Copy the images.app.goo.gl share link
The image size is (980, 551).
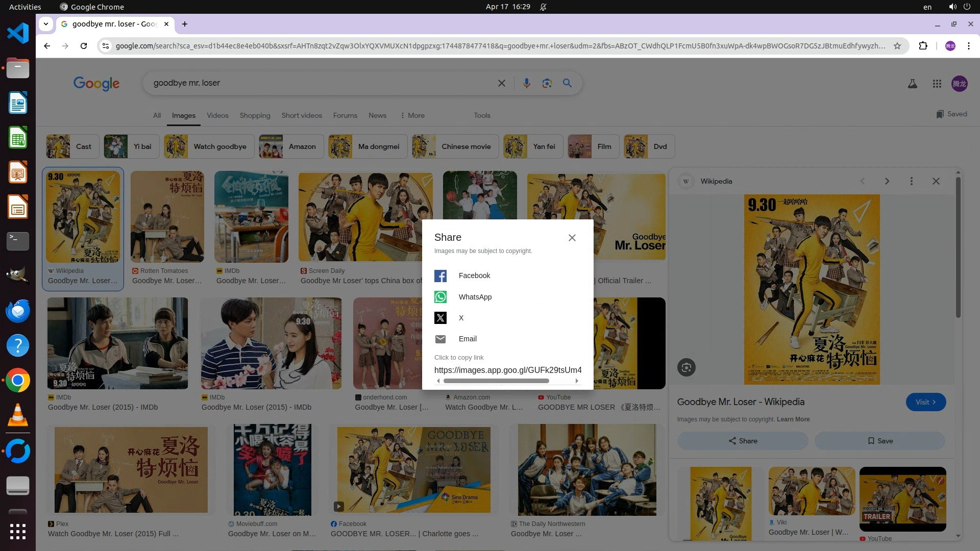pyautogui.click(x=507, y=370)
